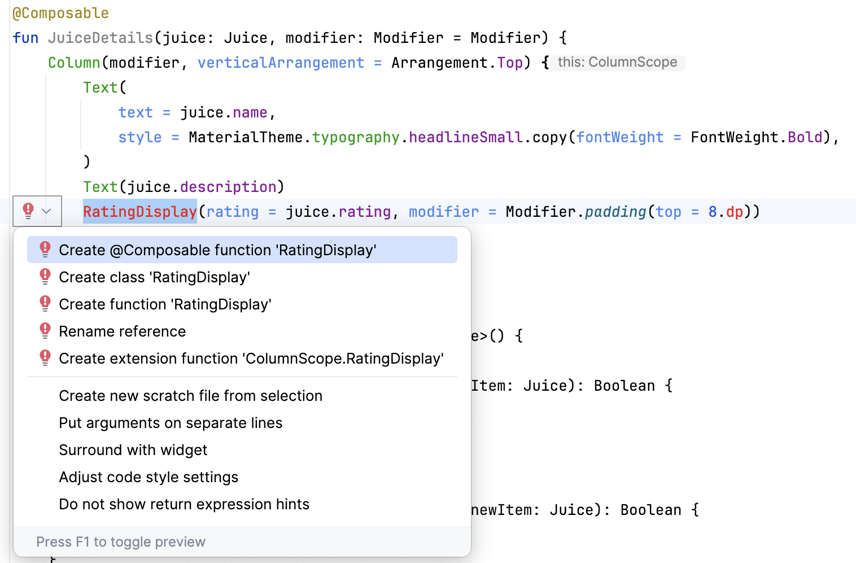856x563 pixels.
Task: Choose Surround with widget action
Action: pyautogui.click(x=133, y=450)
